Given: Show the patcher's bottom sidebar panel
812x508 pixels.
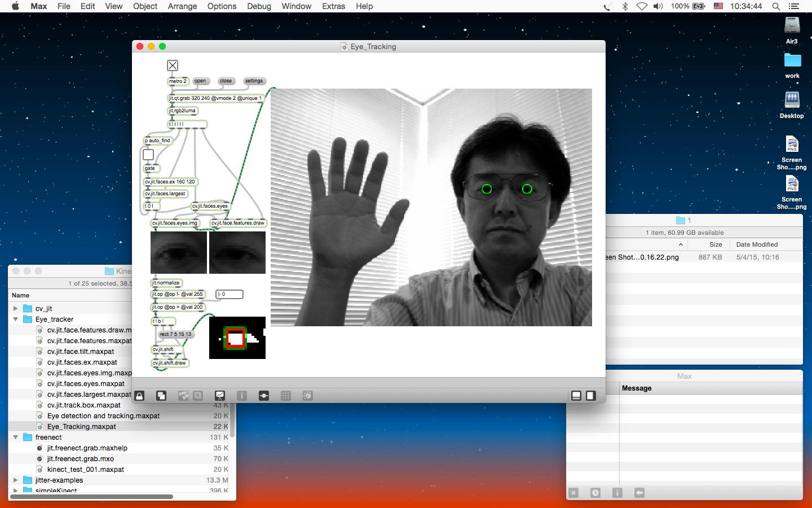Looking at the screenshot, I should point(576,396).
